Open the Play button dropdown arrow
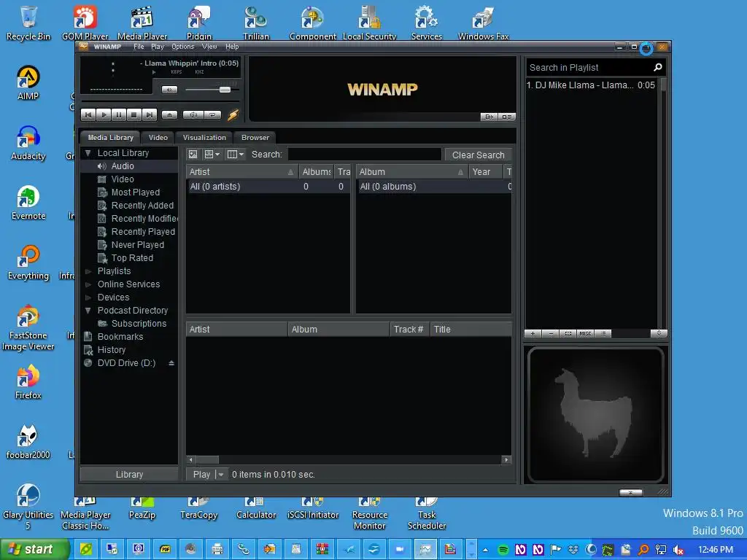 (x=221, y=474)
